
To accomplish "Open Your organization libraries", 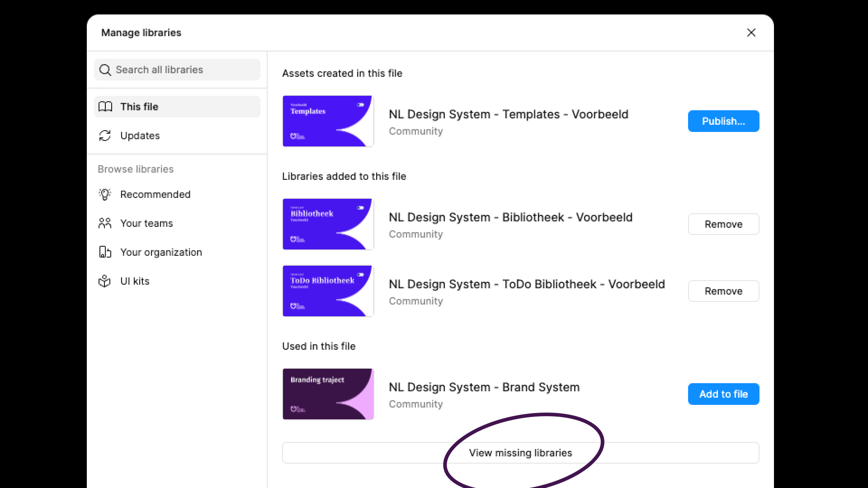I will tap(161, 252).
